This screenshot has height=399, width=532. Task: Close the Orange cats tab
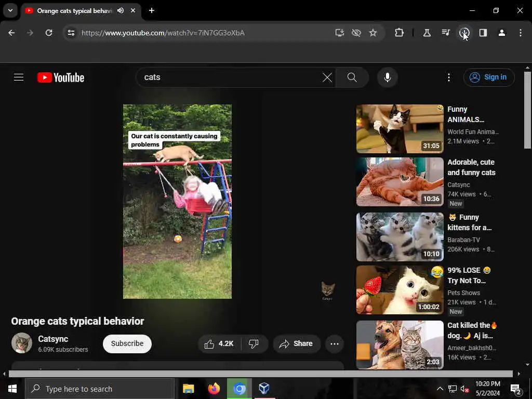click(133, 10)
